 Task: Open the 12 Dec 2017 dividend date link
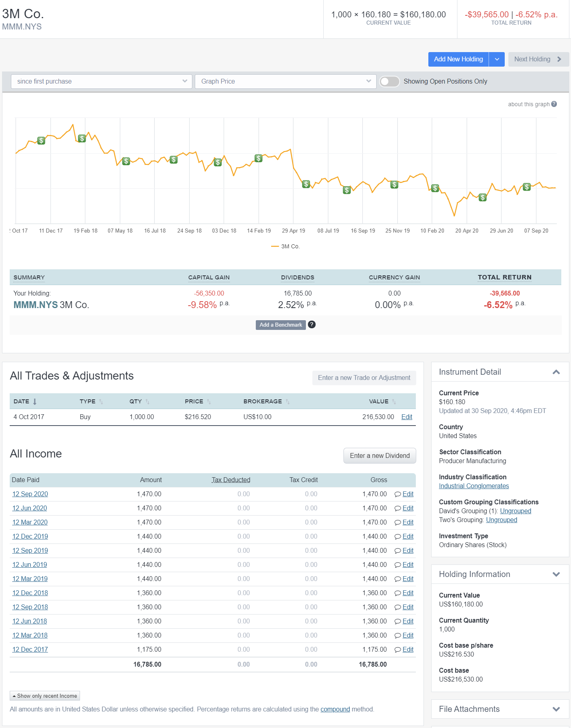click(30, 650)
